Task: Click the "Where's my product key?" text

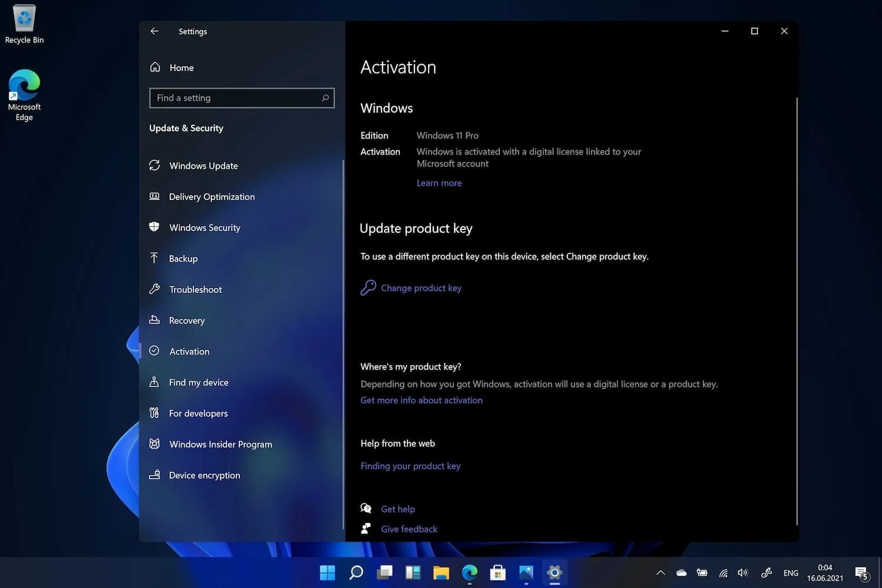Action: click(411, 366)
